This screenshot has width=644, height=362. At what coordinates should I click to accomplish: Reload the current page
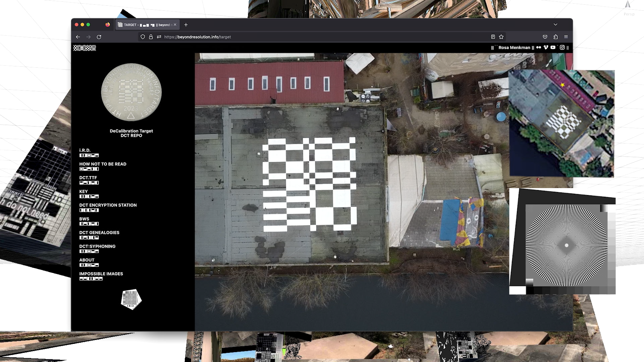click(x=99, y=37)
